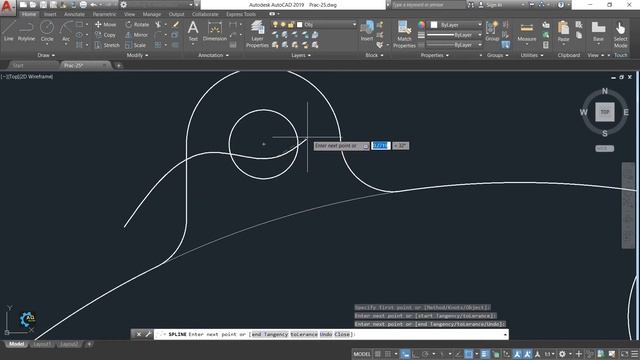
Task: Click Select Mode touch icon
Action: click(x=620, y=34)
